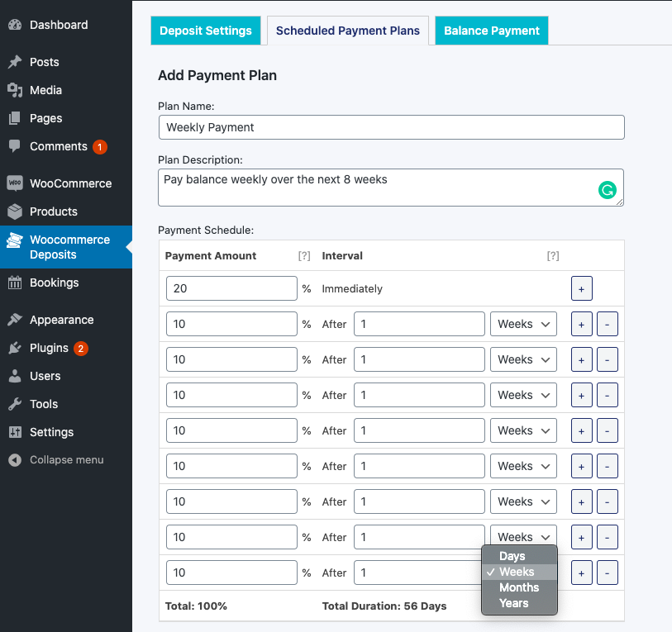Click the Users person icon
The height and width of the screenshot is (632, 672).
point(15,376)
